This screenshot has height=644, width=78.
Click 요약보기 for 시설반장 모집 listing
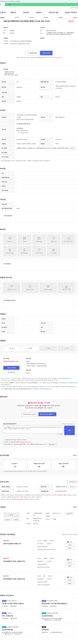[70, 563]
